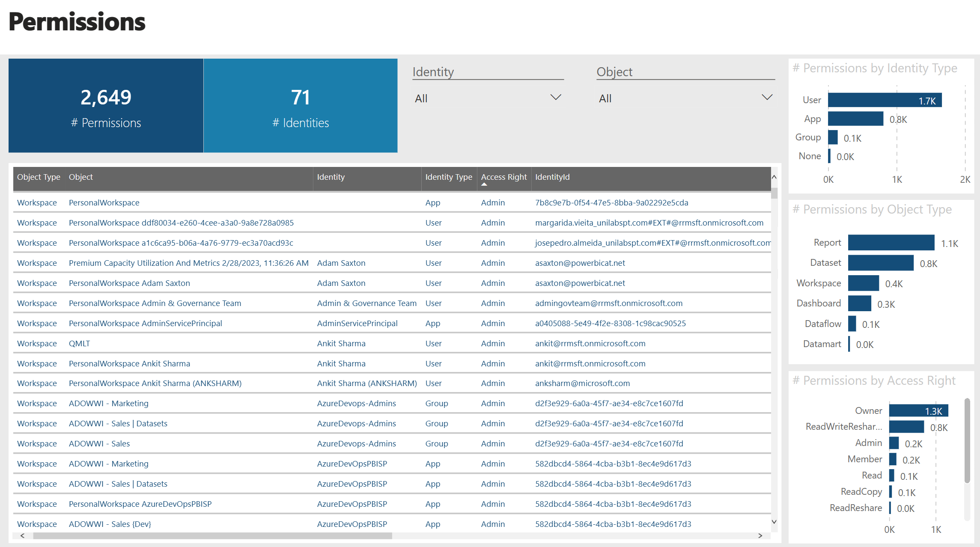
Task: Click the horizontal scroll-left arrow
Action: click(x=22, y=535)
